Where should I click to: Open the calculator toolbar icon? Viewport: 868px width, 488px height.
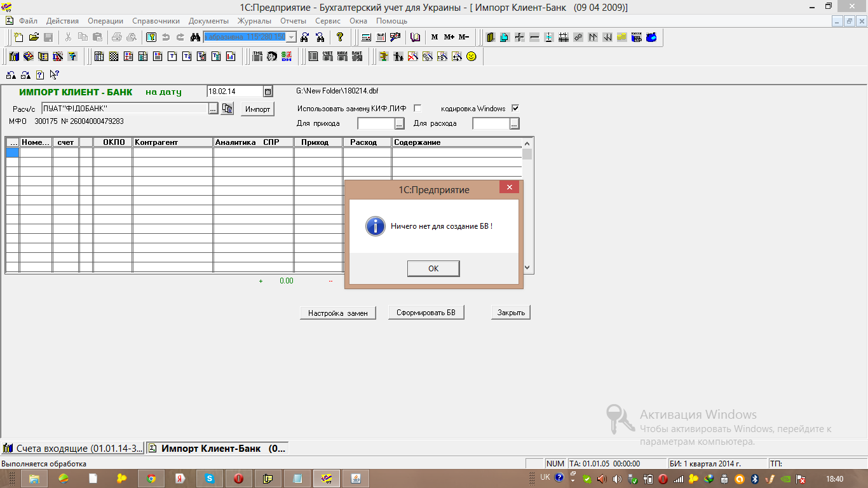(x=367, y=37)
